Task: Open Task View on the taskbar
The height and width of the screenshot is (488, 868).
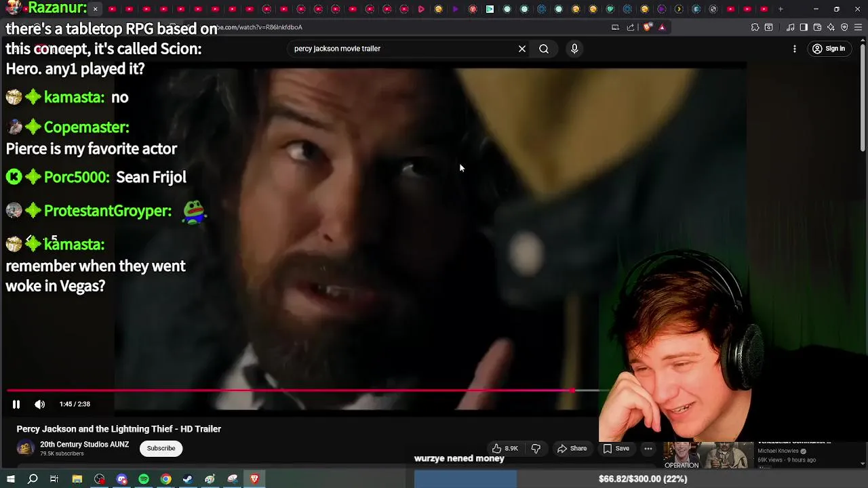Action: (54, 479)
